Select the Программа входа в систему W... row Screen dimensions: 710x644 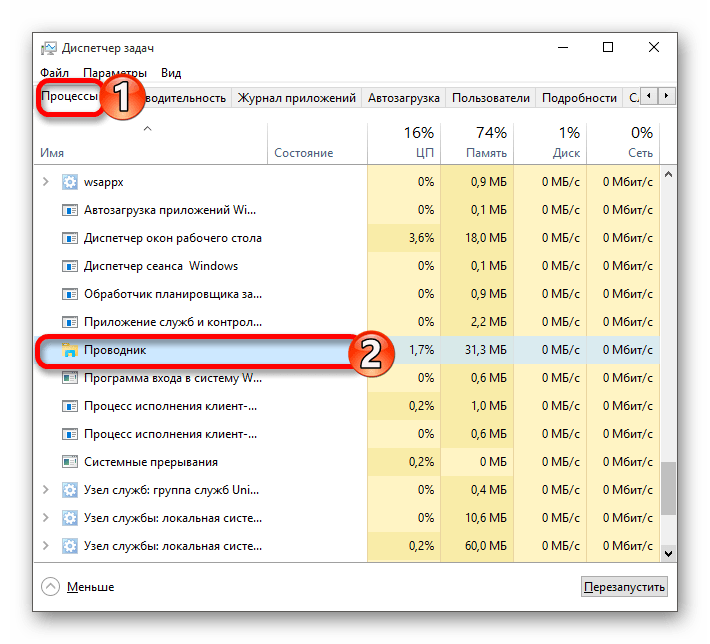[x=347, y=378]
